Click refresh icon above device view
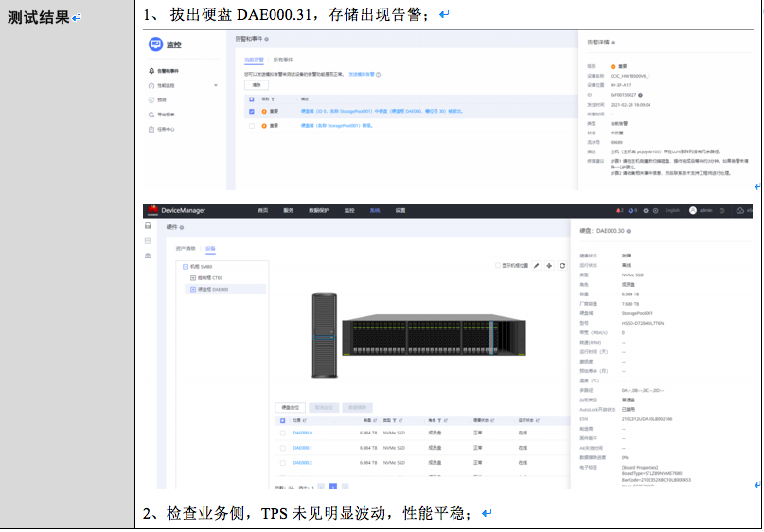Screen dimensions: 764x532 562,265
